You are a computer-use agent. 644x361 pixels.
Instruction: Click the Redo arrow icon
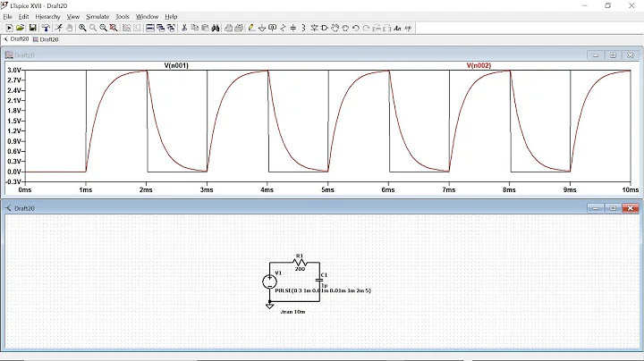coord(367,28)
